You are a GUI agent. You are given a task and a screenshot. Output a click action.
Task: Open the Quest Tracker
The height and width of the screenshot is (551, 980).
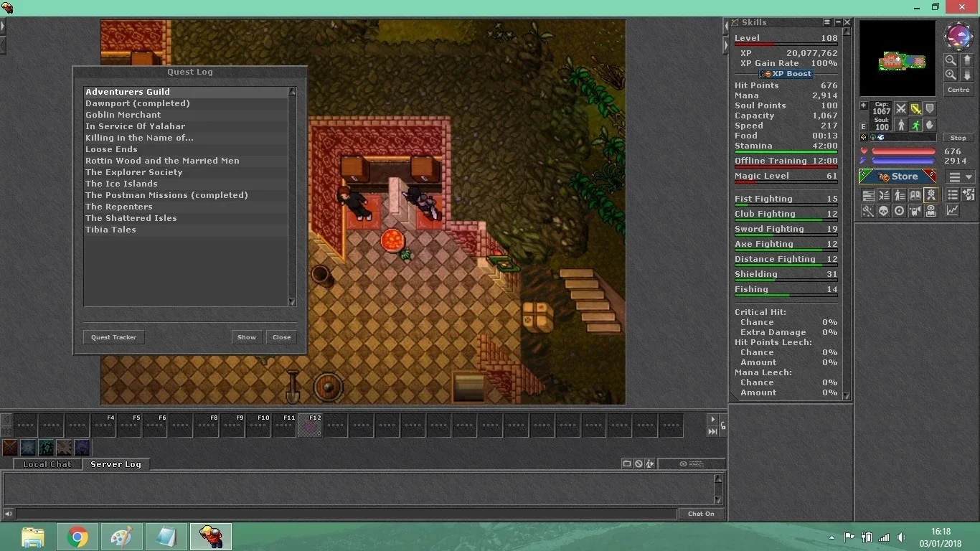[113, 337]
